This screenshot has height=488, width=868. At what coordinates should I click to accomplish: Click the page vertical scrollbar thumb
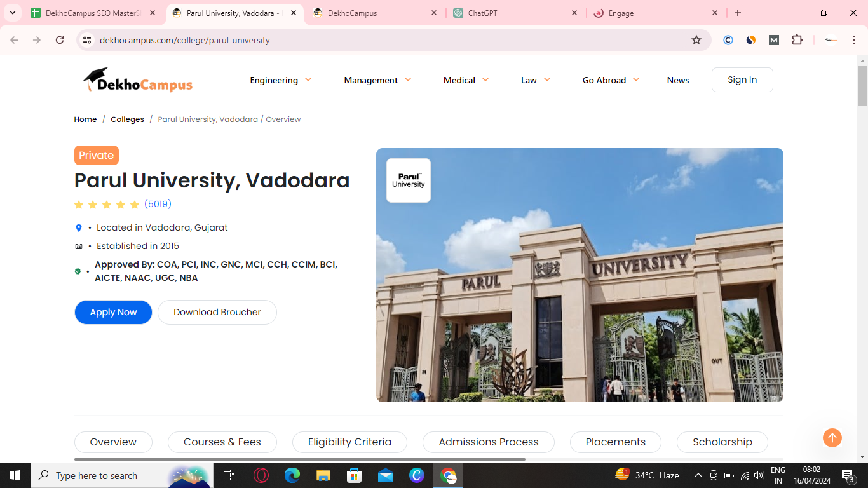[862, 86]
